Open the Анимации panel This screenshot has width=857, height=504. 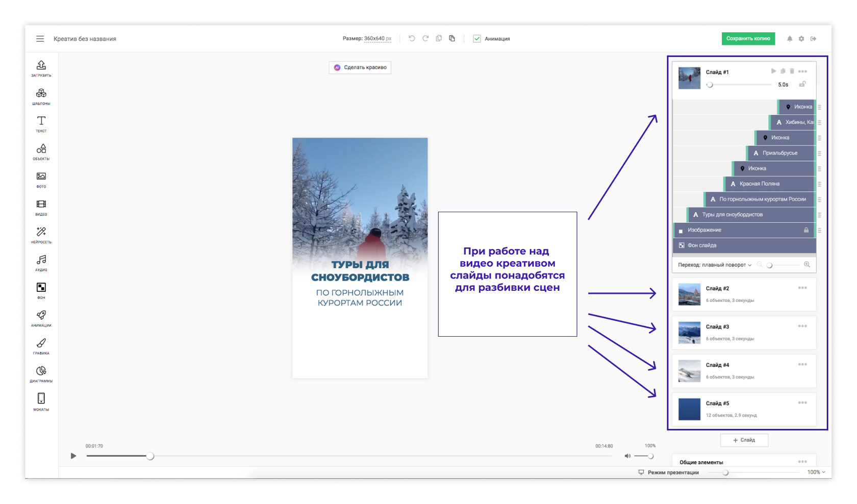[41, 319]
